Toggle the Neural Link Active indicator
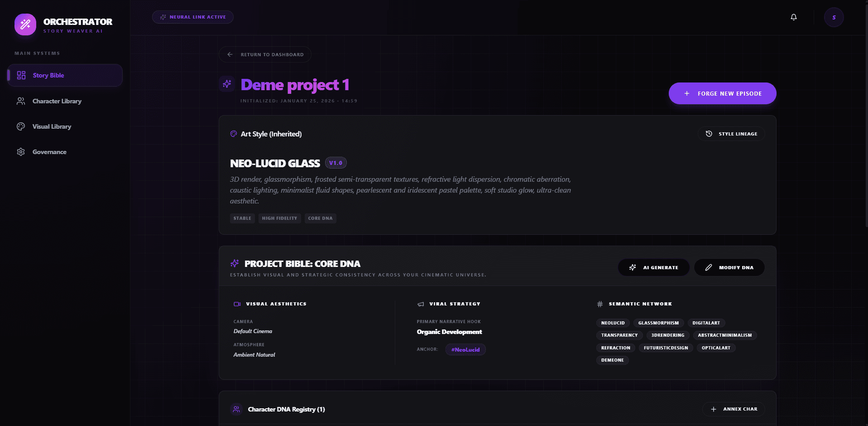868x426 pixels. click(x=192, y=17)
